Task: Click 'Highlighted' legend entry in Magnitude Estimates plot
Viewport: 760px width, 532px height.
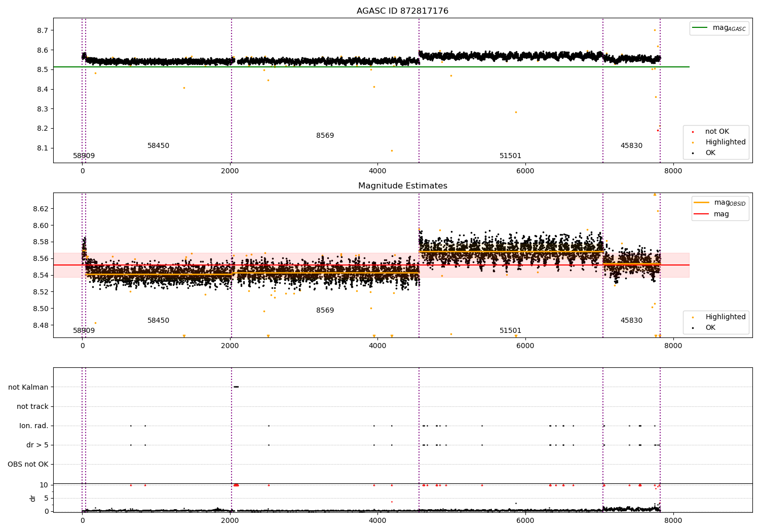Action: pyautogui.click(x=726, y=317)
